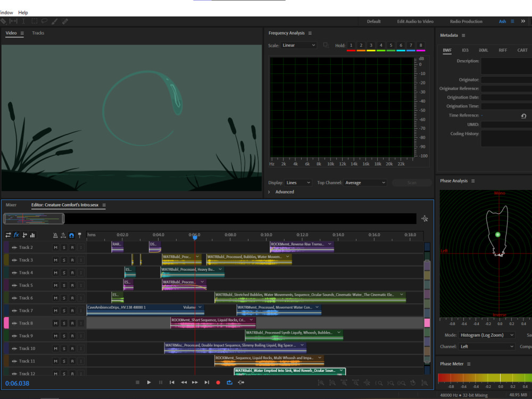Click the Track 11 brown color swatch
The image size is (532, 399).
6,361
